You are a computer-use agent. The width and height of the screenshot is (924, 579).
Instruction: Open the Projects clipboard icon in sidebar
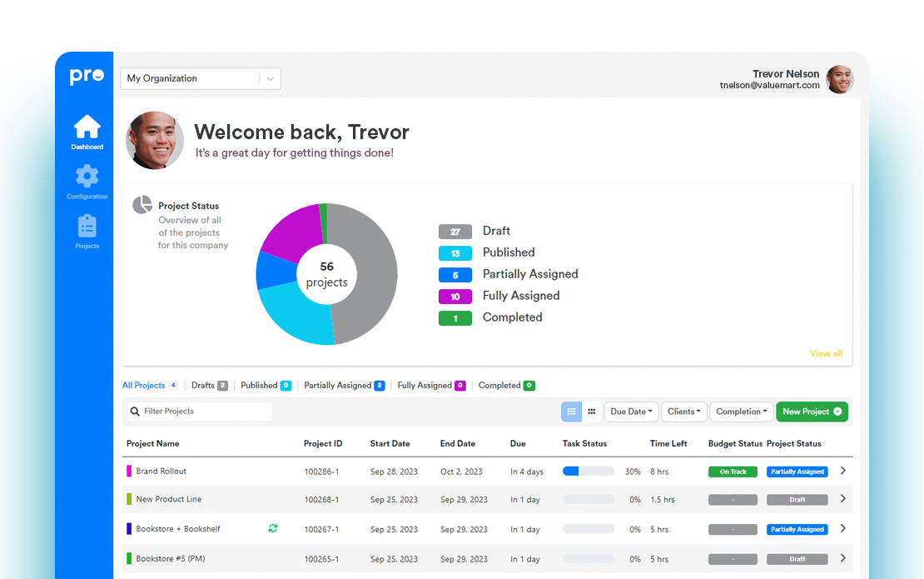click(x=87, y=226)
